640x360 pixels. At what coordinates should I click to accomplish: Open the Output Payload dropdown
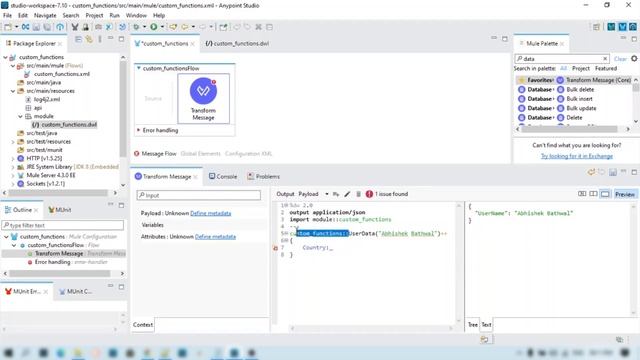(327, 194)
